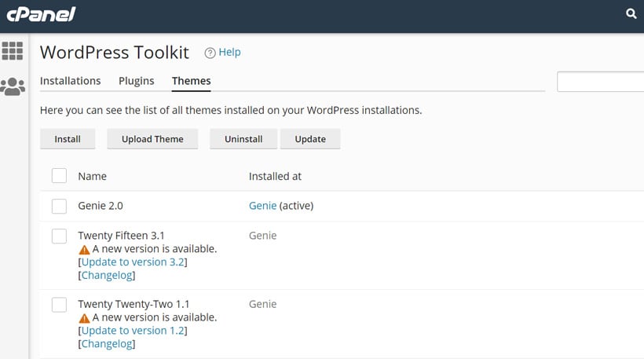This screenshot has height=359, width=644.
Task: Check the Twenty Twenty-Two 1.1 checkbox
Action: (59, 305)
